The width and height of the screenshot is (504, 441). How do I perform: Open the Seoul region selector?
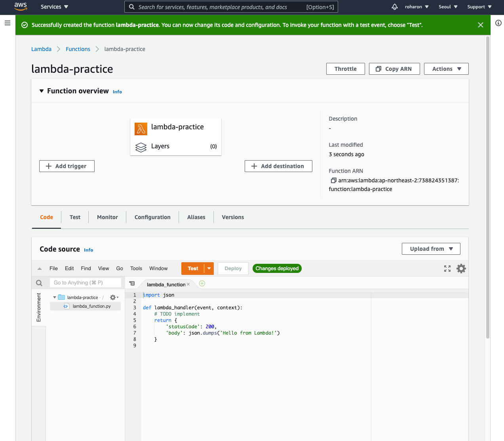coord(448,7)
